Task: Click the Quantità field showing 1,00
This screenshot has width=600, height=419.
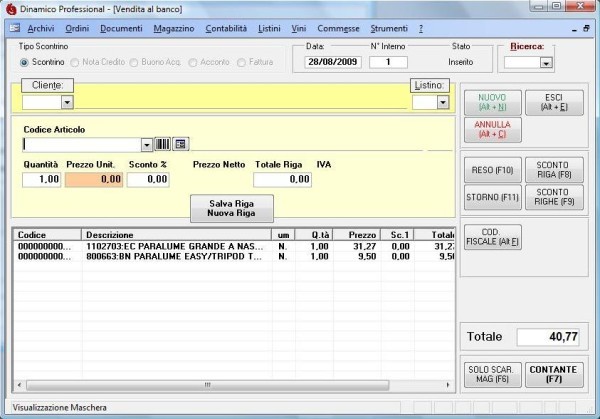Action: pos(41,179)
